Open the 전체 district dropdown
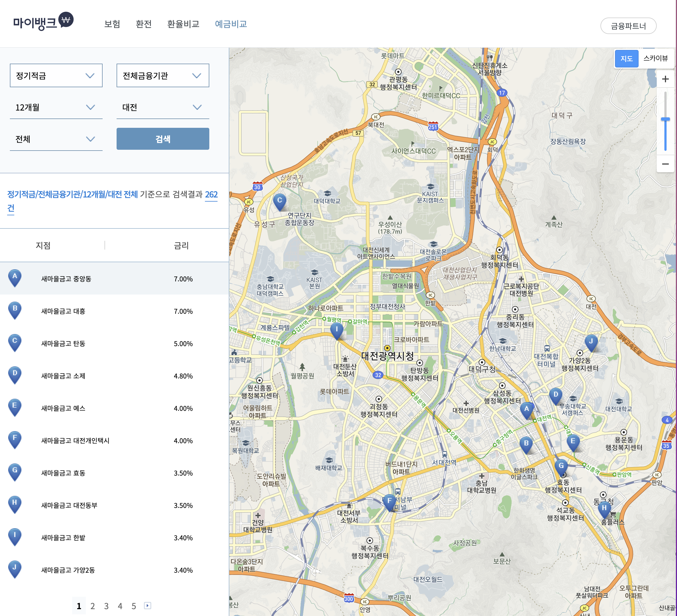This screenshot has width=677, height=616. point(56,139)
